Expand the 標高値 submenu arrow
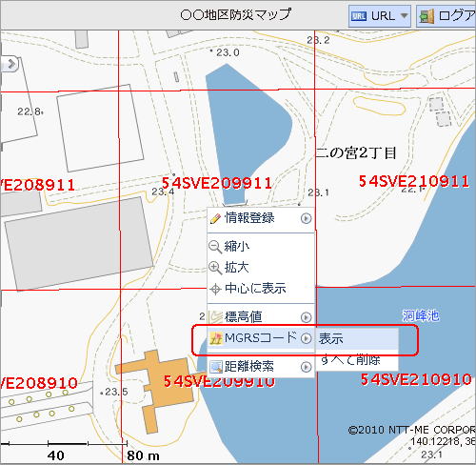Screen dimensions: 476x465 pyautogui.click(x=306, y=317)
